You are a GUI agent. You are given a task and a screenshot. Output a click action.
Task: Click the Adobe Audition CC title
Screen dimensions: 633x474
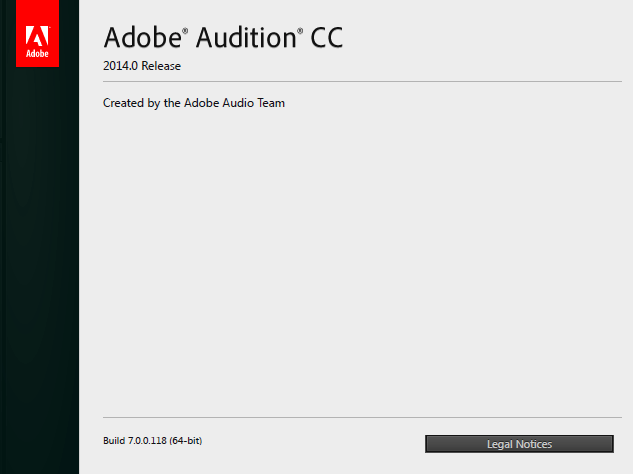tap(223, 38)
